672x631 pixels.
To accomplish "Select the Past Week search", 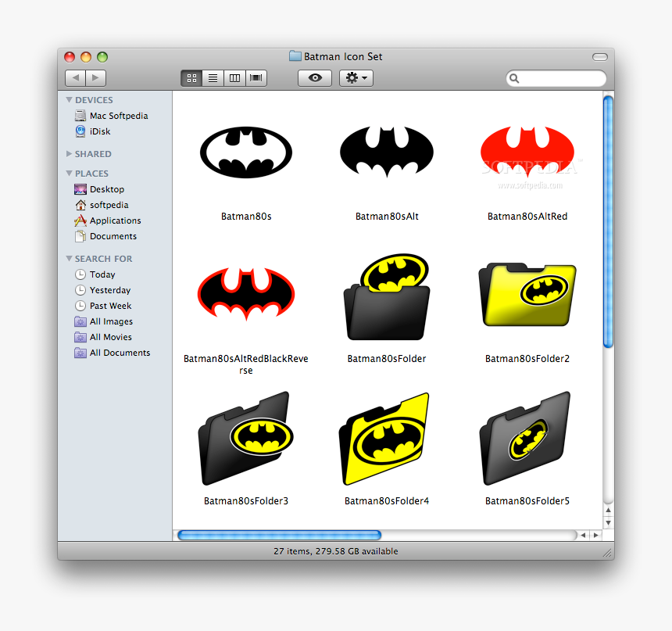I will (x=103, y=306).
